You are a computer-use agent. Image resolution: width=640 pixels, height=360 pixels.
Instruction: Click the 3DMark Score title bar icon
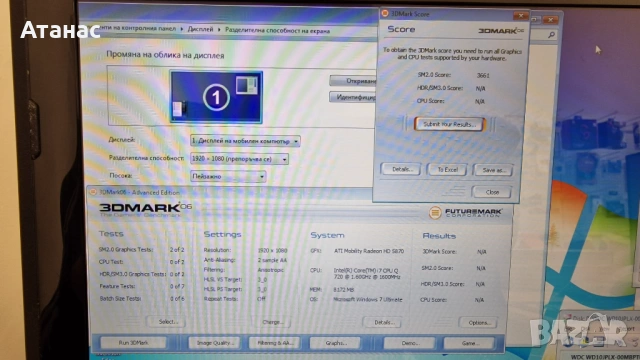[x=384, y=13]
